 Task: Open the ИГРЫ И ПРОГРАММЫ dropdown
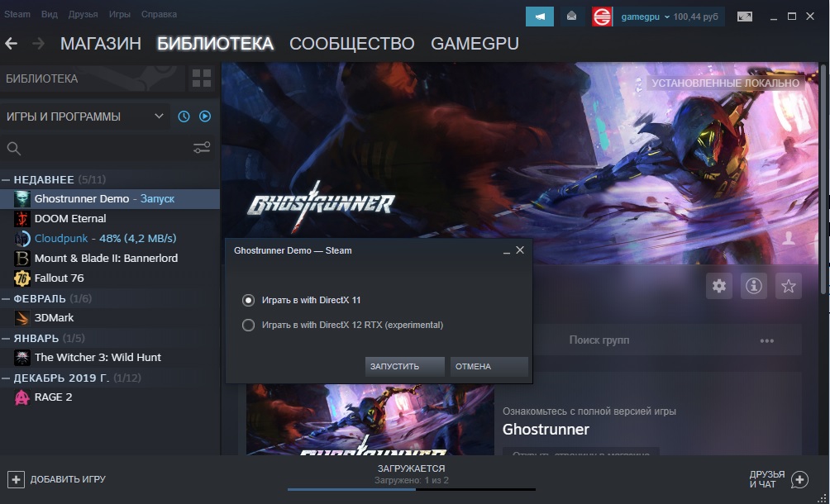[84, 116]
